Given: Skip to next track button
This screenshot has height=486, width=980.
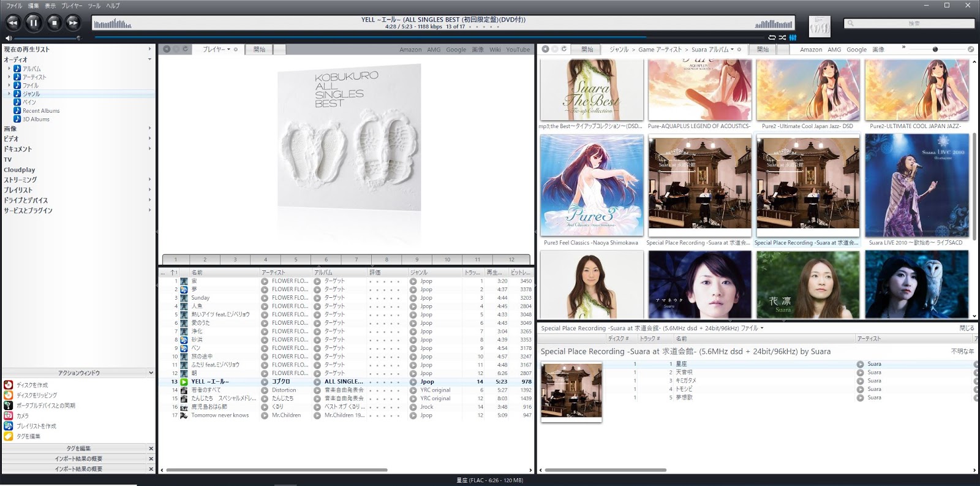Looking at the screenshot, I should tap(73, 23).
